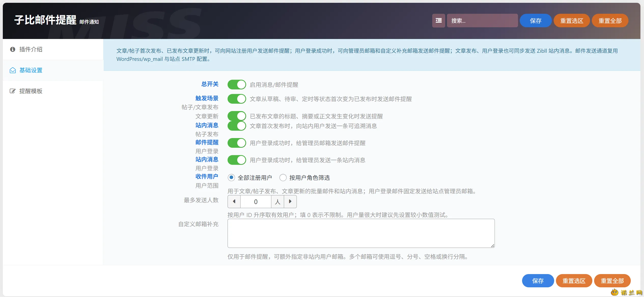Toggle 站内消息 帖子发布 switch
Image resolution: width=644 pixels, height=297 pixels.
click(x=237, y=126)
